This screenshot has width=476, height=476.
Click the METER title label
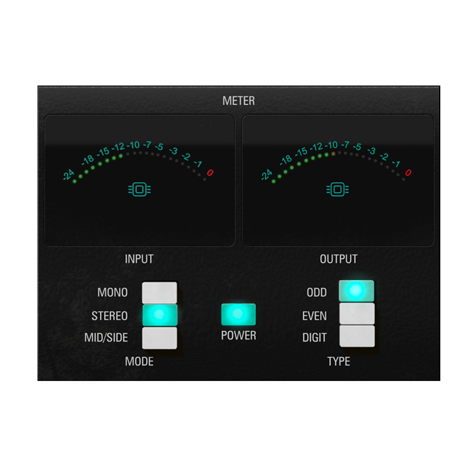238,101
